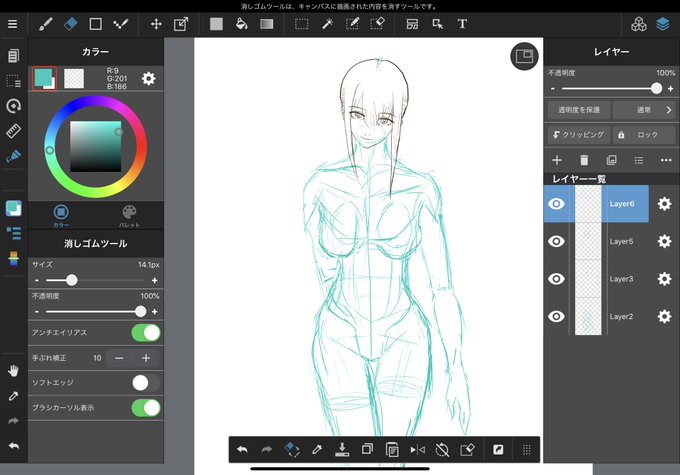This screenshot has height=475, width=680.
Task: Switch to the カラー tab
Action: pos(61,216)
